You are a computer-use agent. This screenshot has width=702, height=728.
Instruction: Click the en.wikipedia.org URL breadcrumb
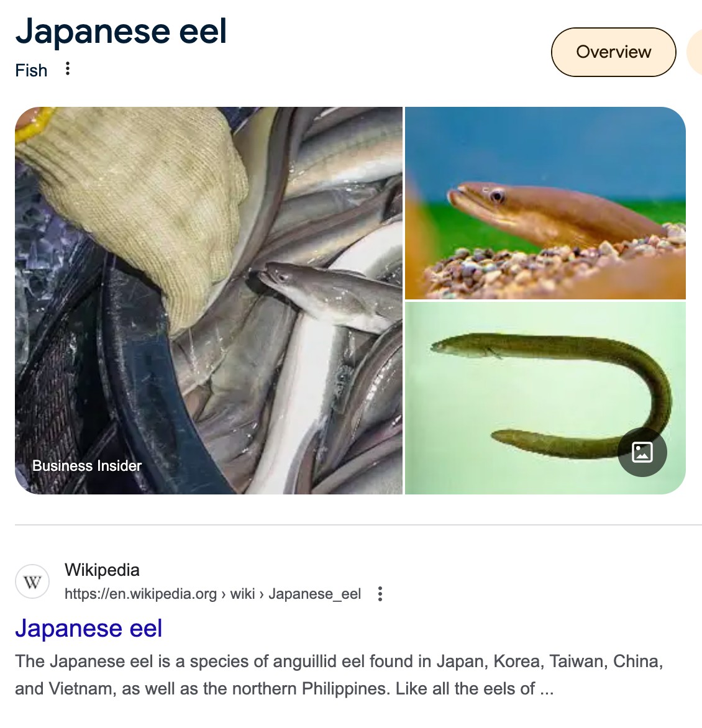pyautogui.click(x=140, y=594)
